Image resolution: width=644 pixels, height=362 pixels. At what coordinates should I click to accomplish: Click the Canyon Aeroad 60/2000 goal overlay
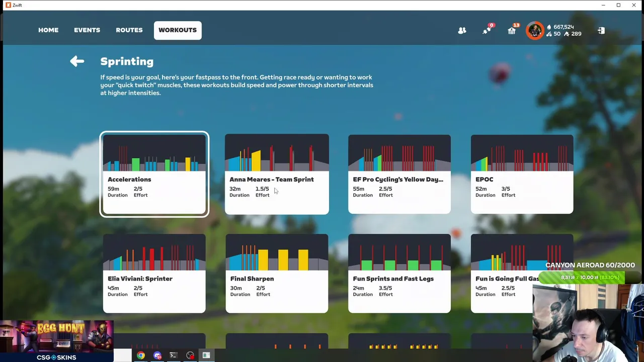[590, 265]
